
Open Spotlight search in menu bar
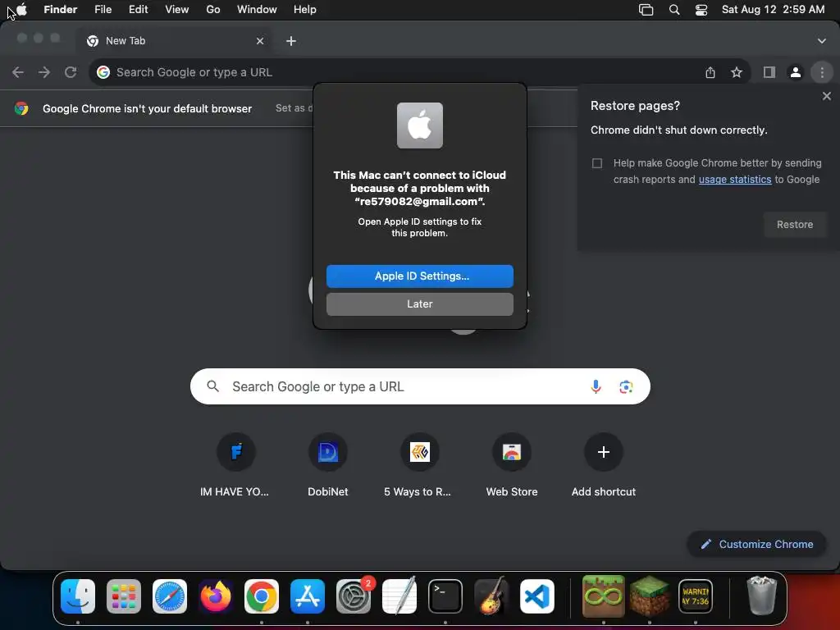[x=674, y=10]
